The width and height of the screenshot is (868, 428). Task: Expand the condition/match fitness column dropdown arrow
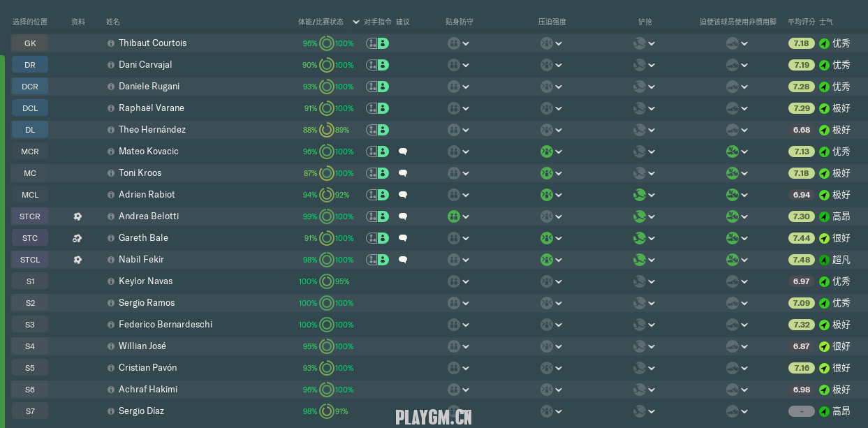(356, 22)
